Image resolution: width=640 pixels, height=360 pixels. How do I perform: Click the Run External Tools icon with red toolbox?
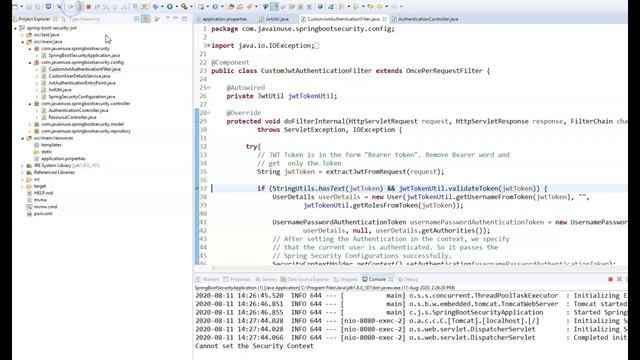click(184, 7)
